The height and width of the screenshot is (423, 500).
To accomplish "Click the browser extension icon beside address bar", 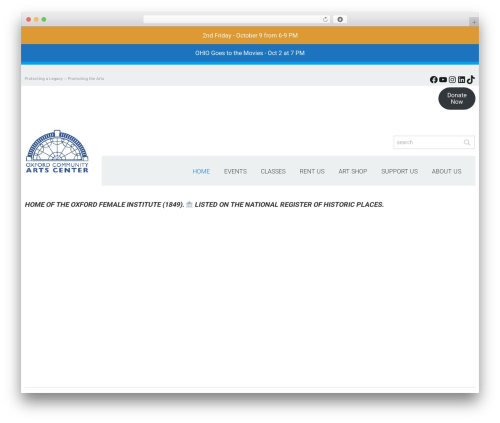I will pos(340,19).
